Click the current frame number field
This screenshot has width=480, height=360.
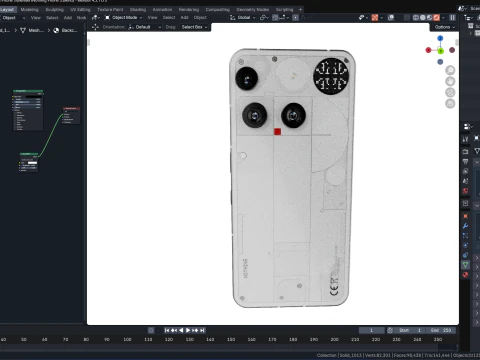pos(371,330)
